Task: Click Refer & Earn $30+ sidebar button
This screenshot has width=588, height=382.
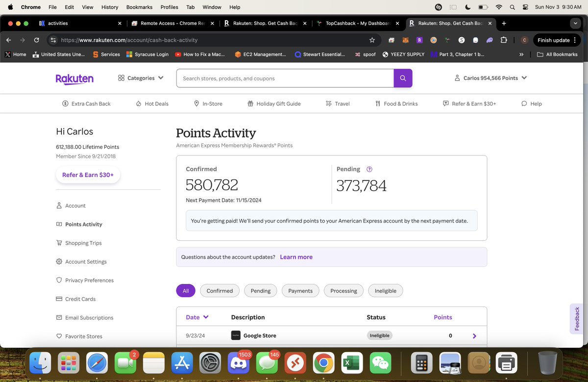Action: (88, 175)
